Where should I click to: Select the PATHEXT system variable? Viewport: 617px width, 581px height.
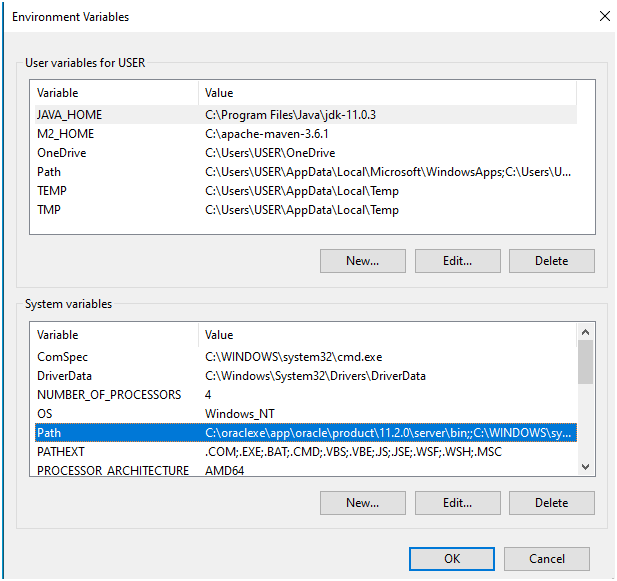61,452
